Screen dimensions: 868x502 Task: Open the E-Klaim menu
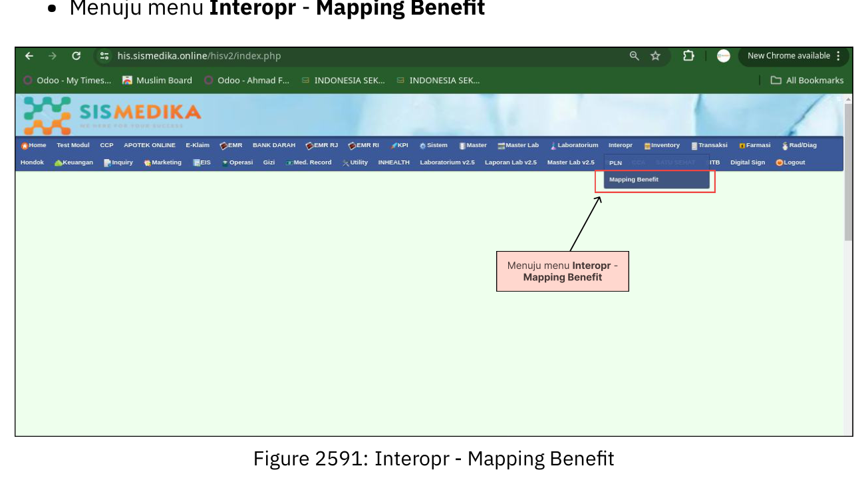pyautogui.click(x=198, y=145)
